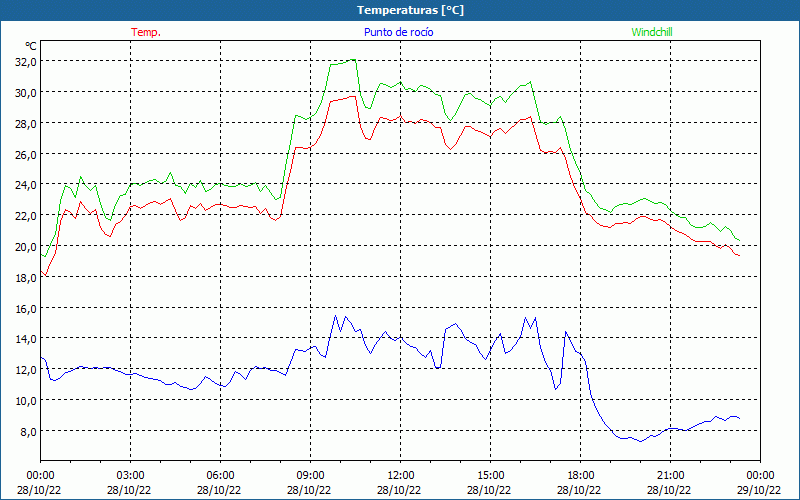Image resolution: width=800 pixels, height=500 pixels.
Task: Click the 26,0 y-axis value
Action: click(26, 154)
